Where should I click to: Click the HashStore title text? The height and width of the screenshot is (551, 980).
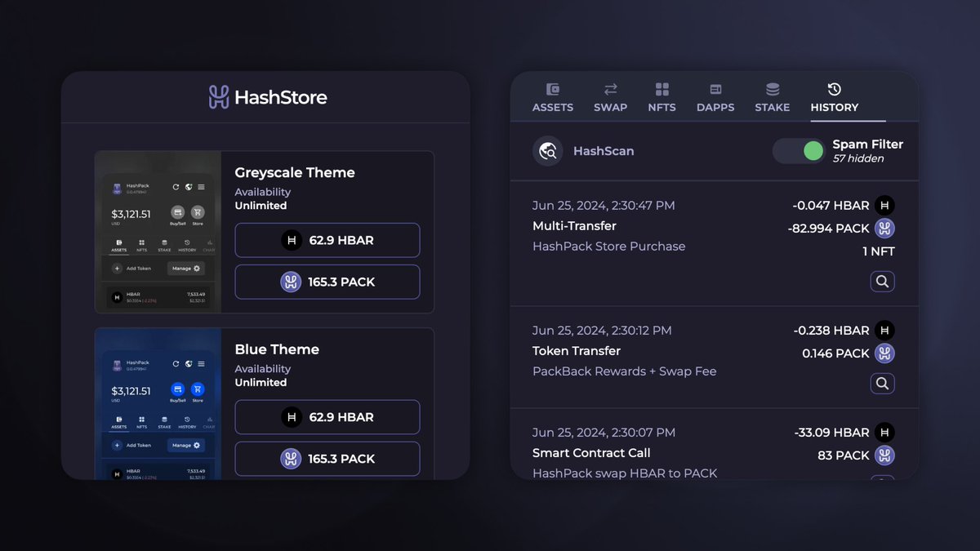point(281,97)
